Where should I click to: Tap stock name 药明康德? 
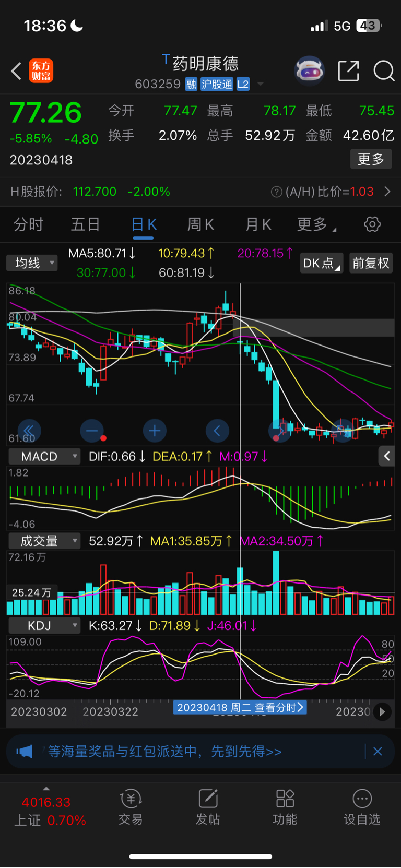(x=206, y=63)
